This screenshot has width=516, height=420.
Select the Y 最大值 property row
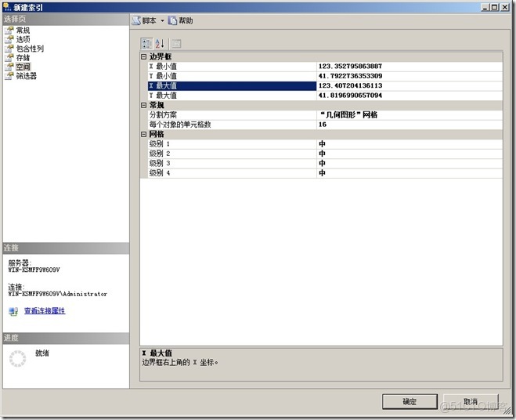tap(232, 96)
